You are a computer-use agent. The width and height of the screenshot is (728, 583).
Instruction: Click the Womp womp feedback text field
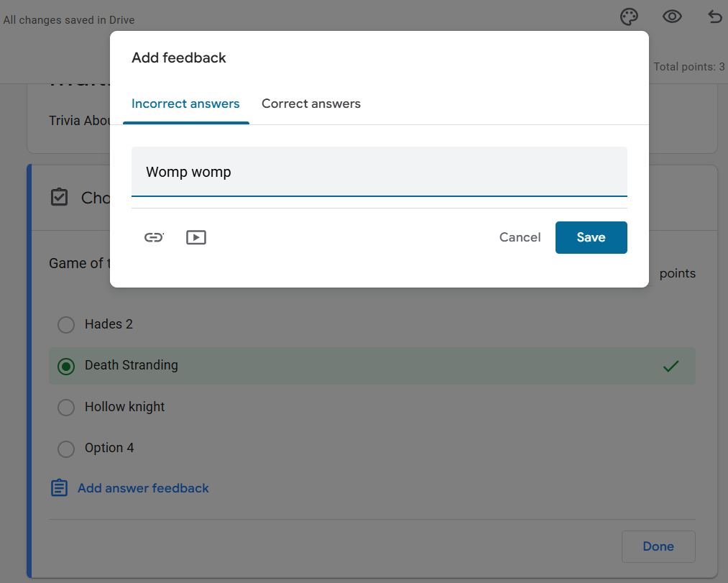(379, 172)
